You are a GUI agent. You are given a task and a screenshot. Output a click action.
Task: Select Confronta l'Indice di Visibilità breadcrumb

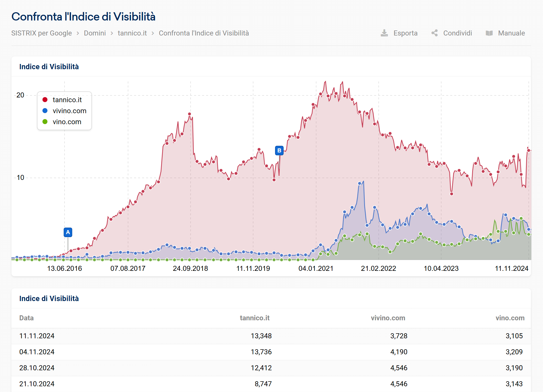(204, 33)
